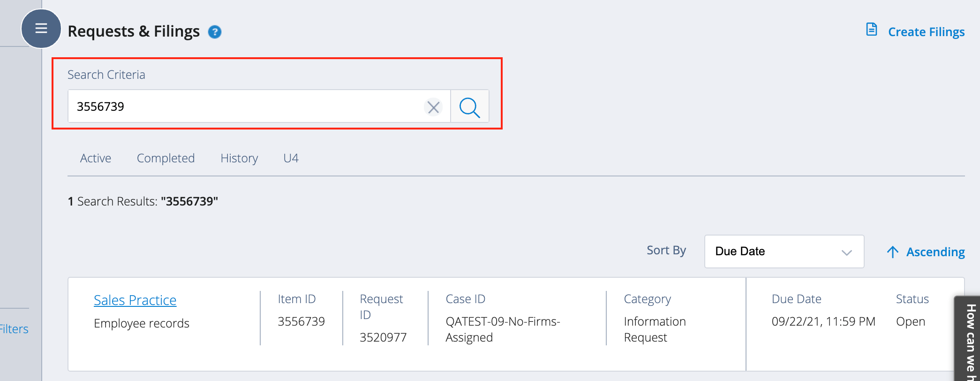Switch to the History tab

[x=239, y=158]
